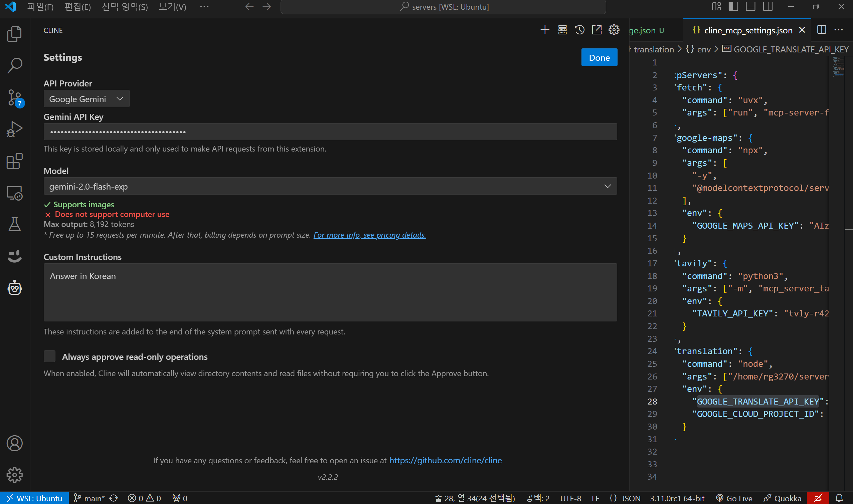Enable Always approve read-only operations
The height and width of the screenshot is (504, 853).
50,356
